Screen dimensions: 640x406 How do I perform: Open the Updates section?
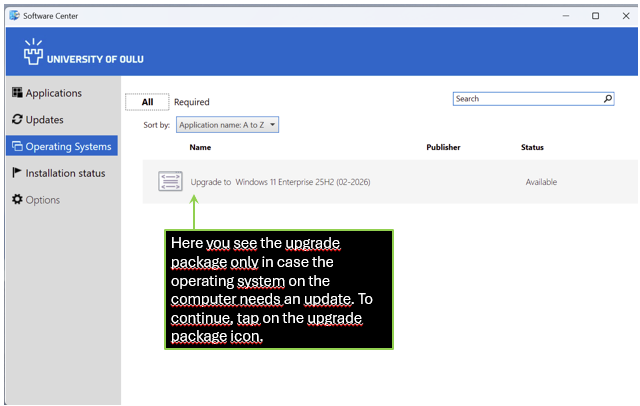tap(44, 120)
